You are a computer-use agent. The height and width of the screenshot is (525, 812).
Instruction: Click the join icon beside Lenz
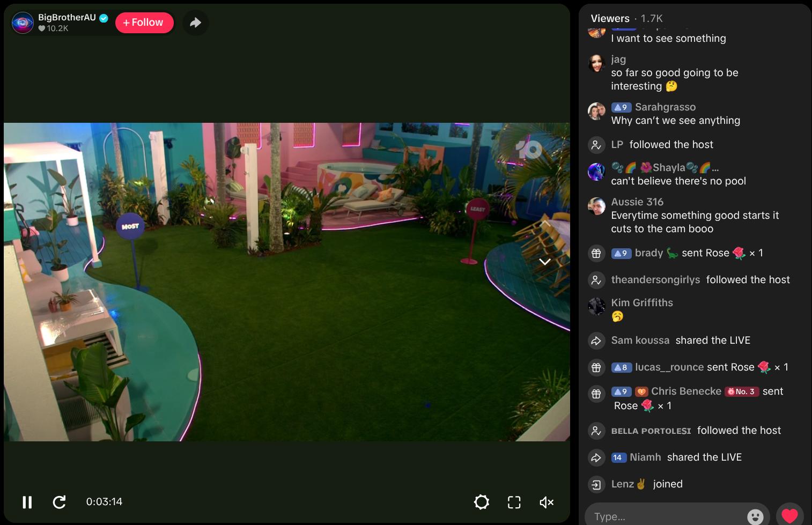point(596,484)
